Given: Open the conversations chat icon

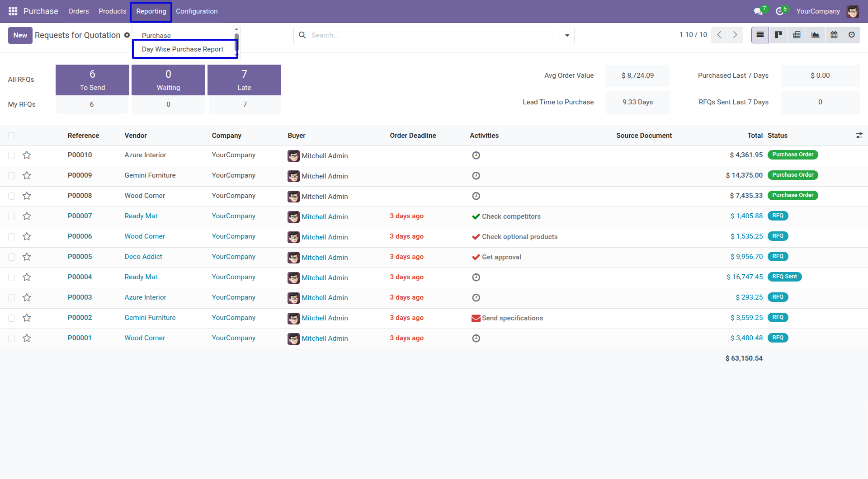Looking at the screenshot, I should (x=759, y=11).
